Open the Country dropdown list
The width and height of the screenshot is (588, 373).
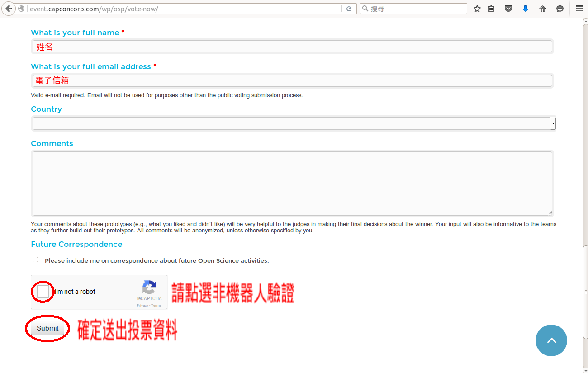293,123
